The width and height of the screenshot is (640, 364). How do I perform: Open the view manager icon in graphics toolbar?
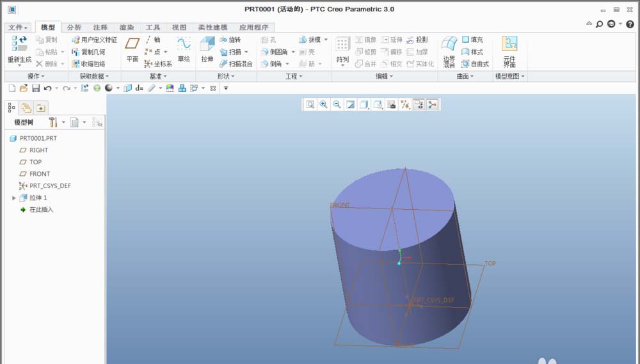[x=392, y=105]
